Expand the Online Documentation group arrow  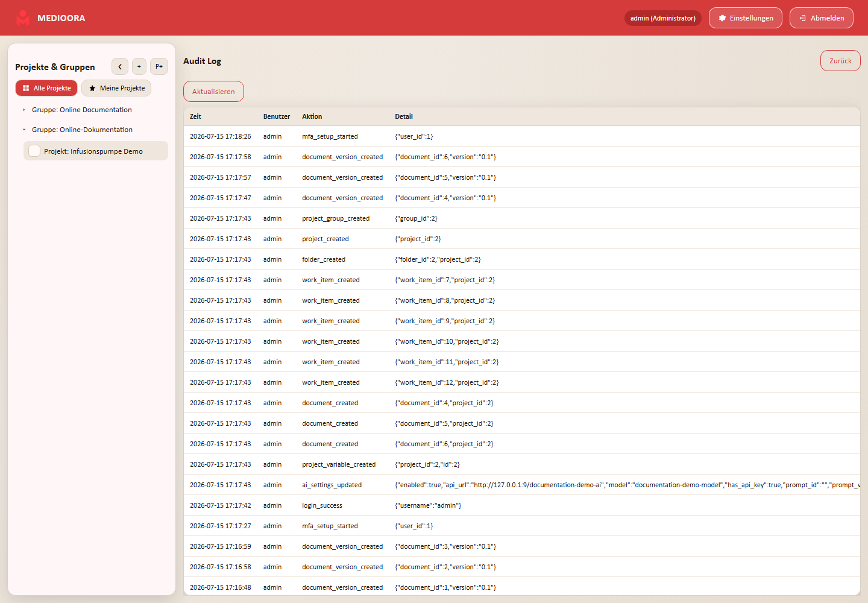(x=24, y=110)
